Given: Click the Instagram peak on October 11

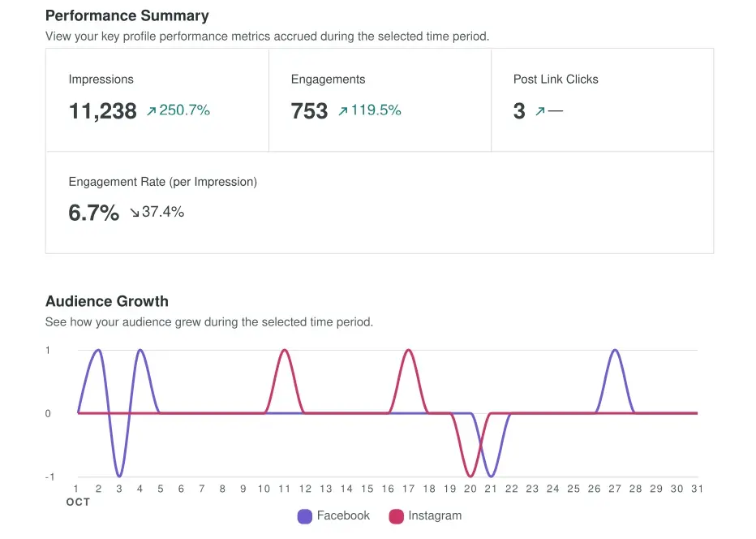Looking at the screenshot, I should (x=284, y=351).
